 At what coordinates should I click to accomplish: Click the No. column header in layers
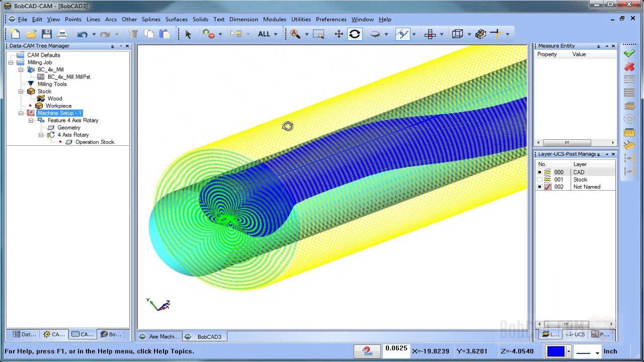(x=553, y=164)
